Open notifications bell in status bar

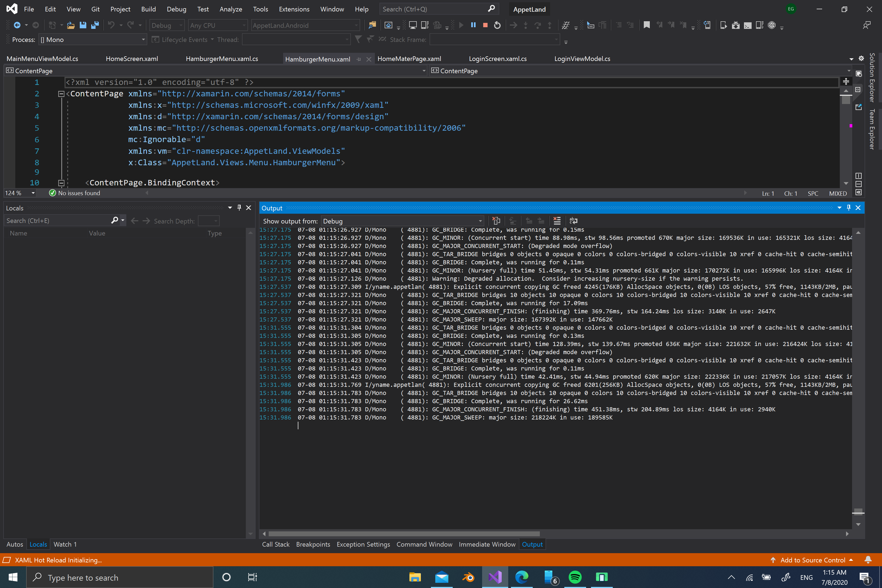point(868,560)
